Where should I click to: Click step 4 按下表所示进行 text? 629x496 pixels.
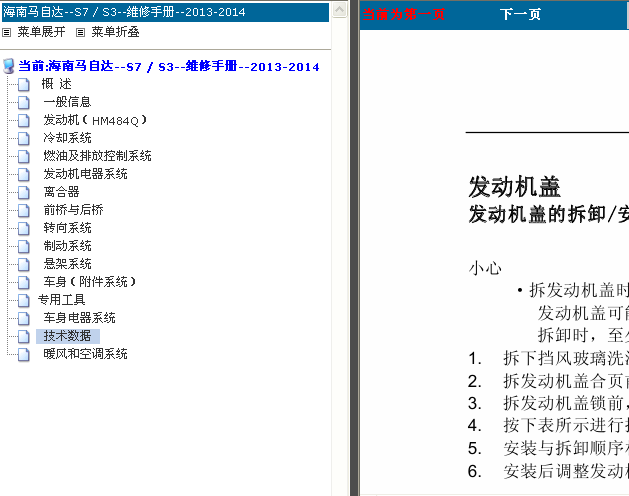pyautogui.click(x=566, y=425)
